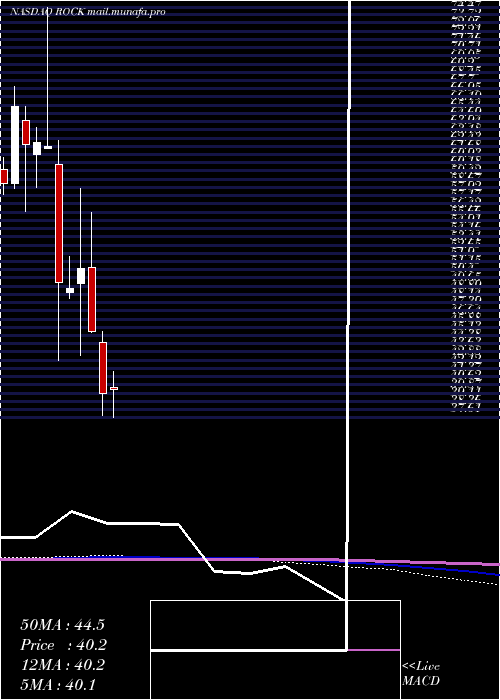
Task: Click the Price : 40.2 value
Action: [x=64, y=645]
